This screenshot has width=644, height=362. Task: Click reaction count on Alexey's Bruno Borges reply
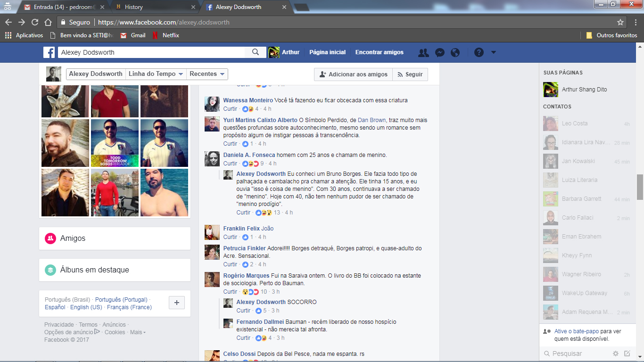[x=277, y=213]
